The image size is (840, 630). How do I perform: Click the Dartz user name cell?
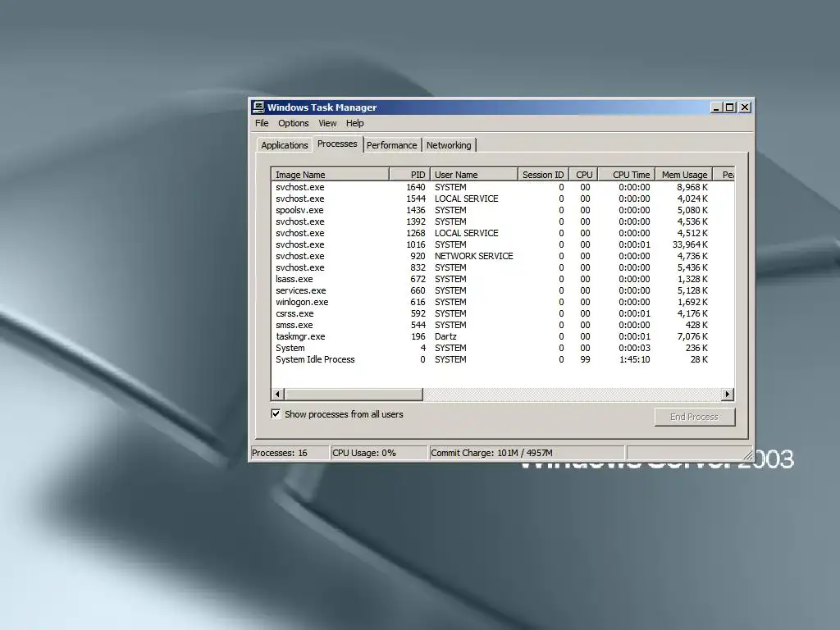click(x=445, y=337)
